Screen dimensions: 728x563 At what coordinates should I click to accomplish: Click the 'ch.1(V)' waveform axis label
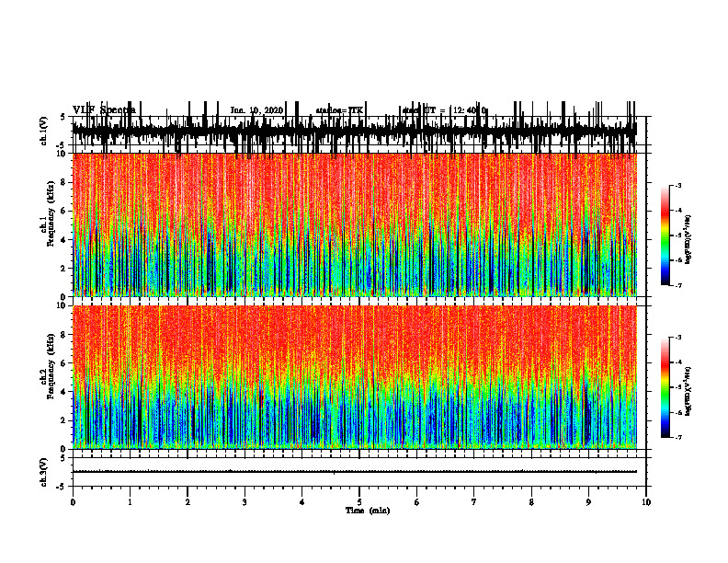(44, 131)
